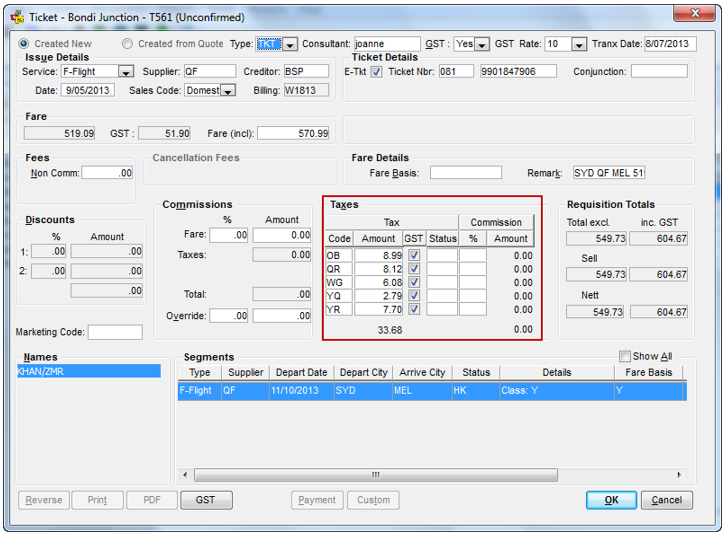The image size is (724, 535).
Task: Open the Type TKT dropdown
Action: (x=290, y=45)
